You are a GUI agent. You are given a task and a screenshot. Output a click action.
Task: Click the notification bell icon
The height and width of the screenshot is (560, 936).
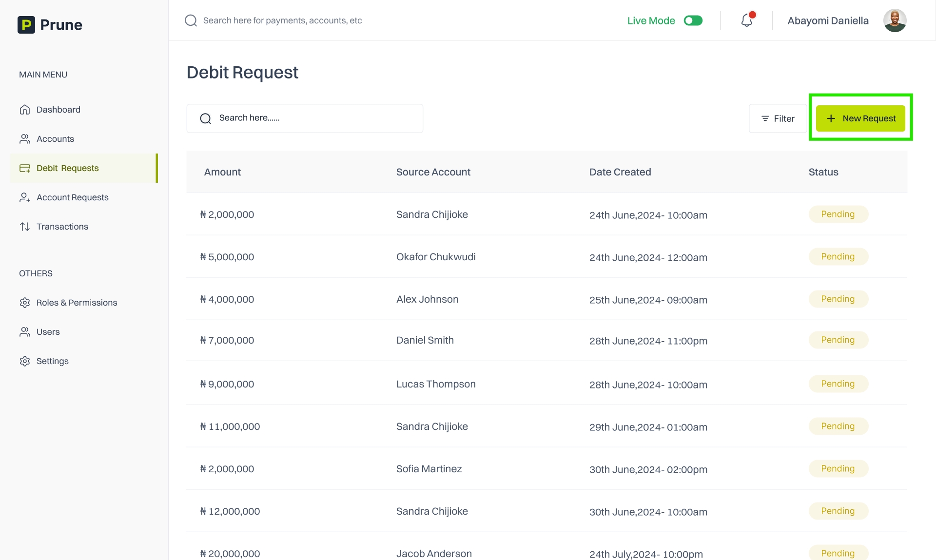(x=746, y=20)
